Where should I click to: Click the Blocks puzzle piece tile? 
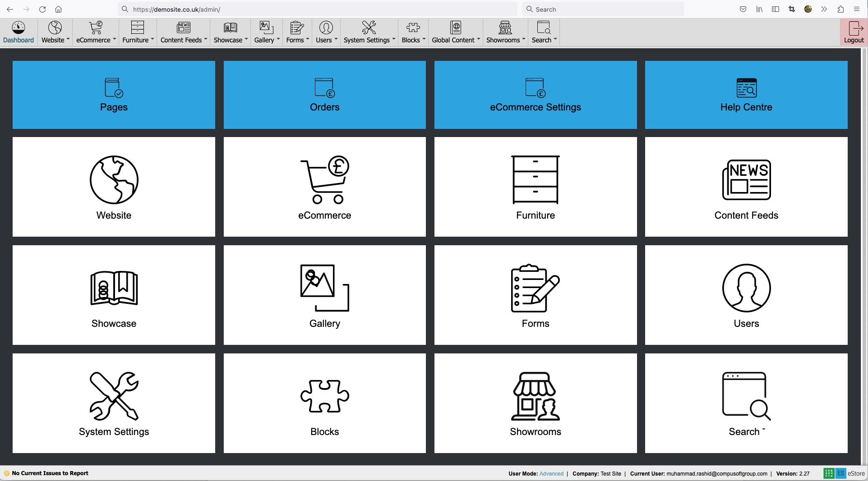pos(324,403)
